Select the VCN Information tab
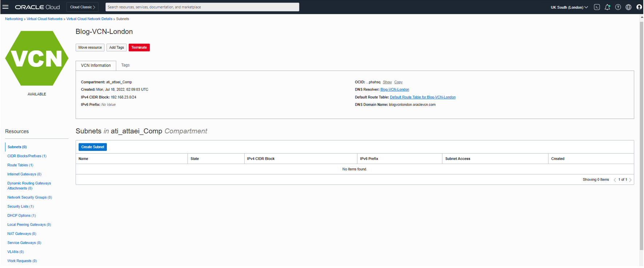 pyautogui.click(x=96, y=65)
